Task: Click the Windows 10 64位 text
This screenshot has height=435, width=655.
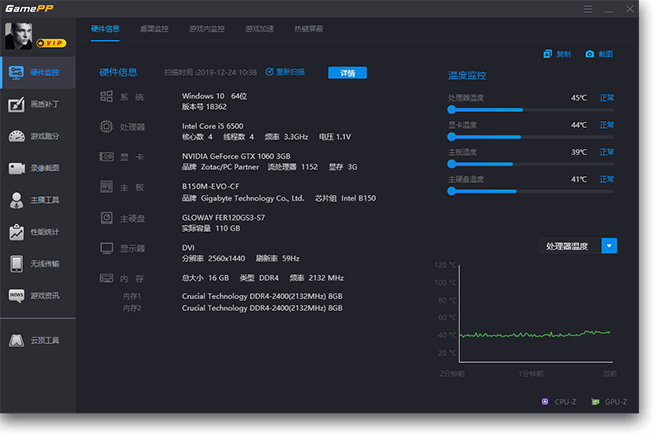Action: click(x=214, y=96)
